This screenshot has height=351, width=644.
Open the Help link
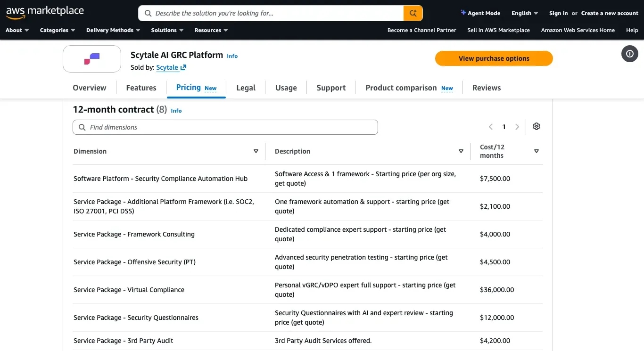(x=632, y=30)
